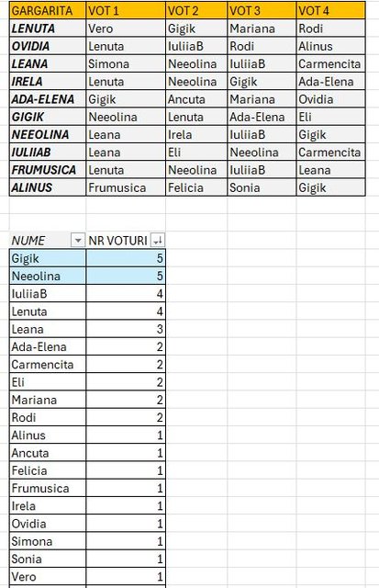
Task: Click the Sonia cell in the VOT 3 column
Action: [262, 187]
